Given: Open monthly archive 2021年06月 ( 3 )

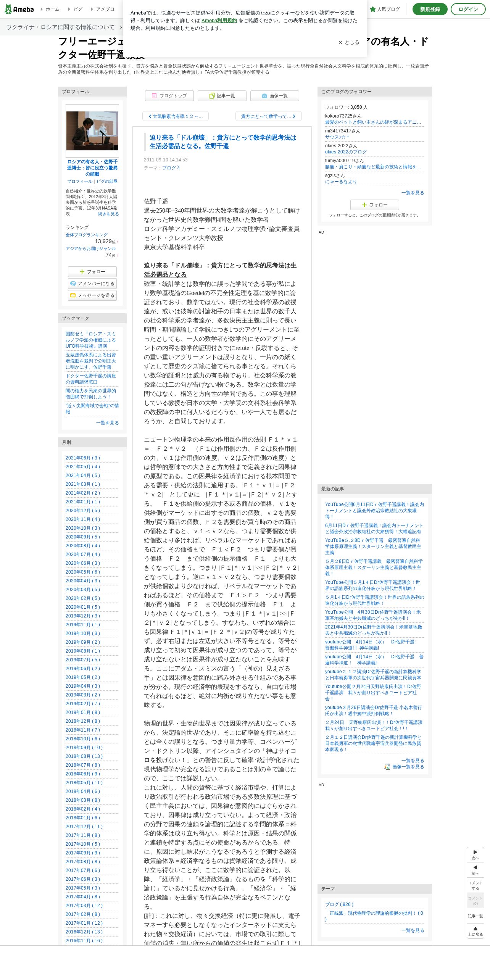Looking at the screenshot, I should pyautogui.click(x=83, y=458).
